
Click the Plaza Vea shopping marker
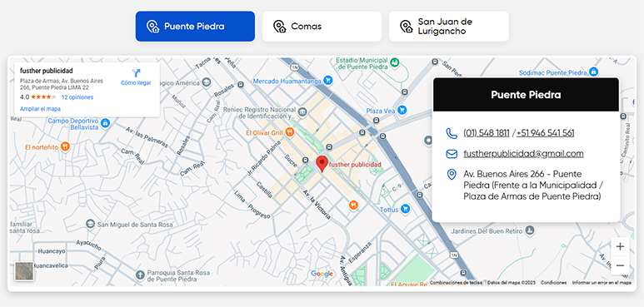click(402, 110)
